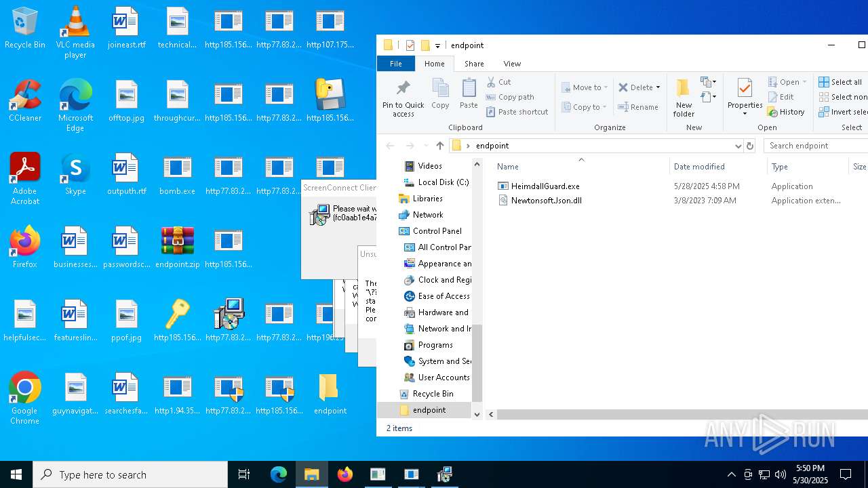This screenshot has height=488, width=868.
Task: Switch to the View ribbon tab
Action: (x=512, y=64)
